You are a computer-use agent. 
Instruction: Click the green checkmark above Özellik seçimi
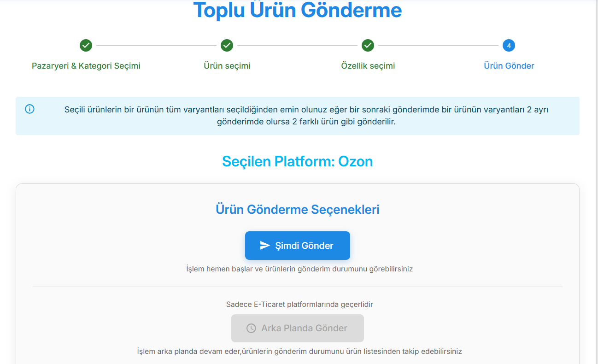368,45
